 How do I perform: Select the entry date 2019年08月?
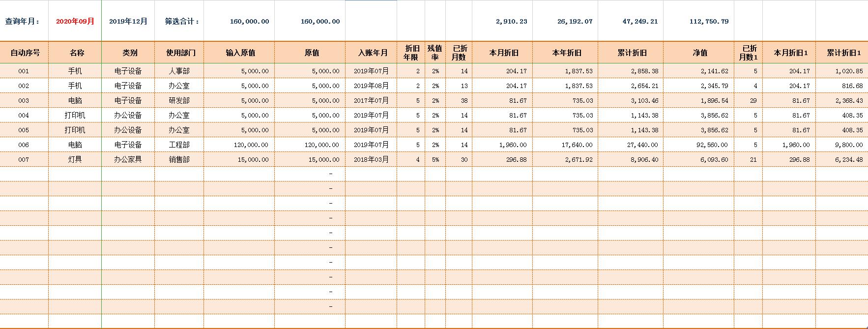coord(371,86)
